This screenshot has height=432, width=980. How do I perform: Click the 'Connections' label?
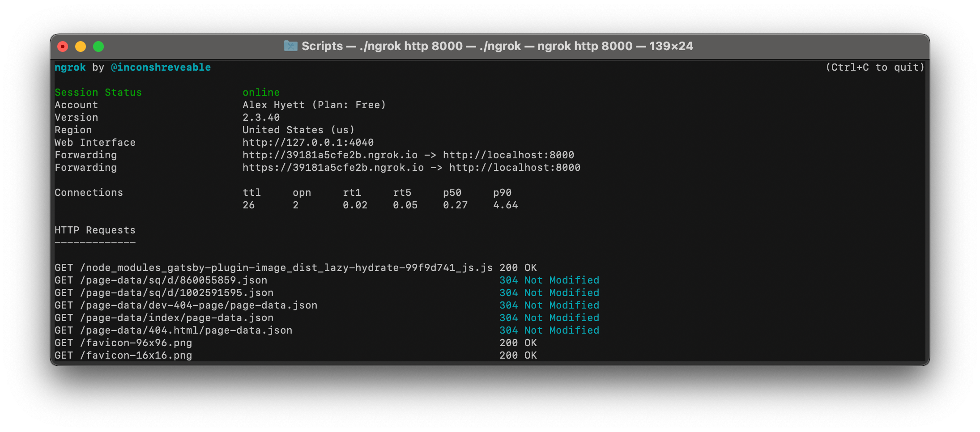point(89,193)
